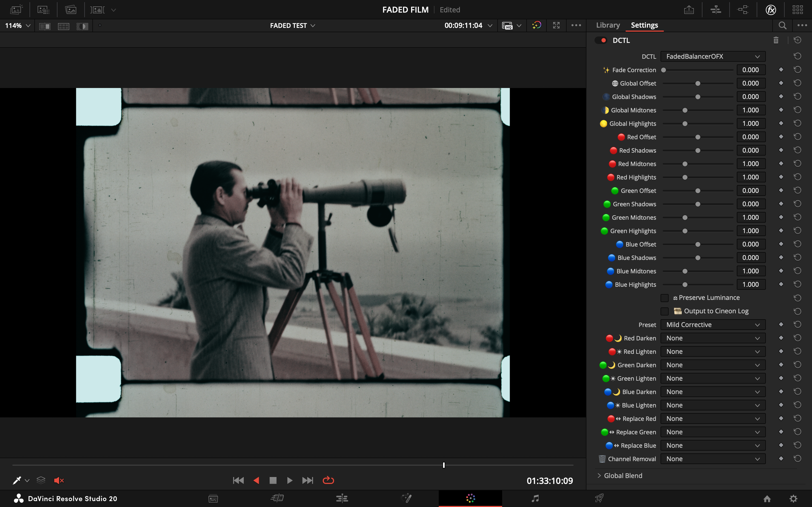Delete the DCTL effect with the trash icon
Image resolution: width=812 pixels, height=507 pixels.
coord(776,40)
